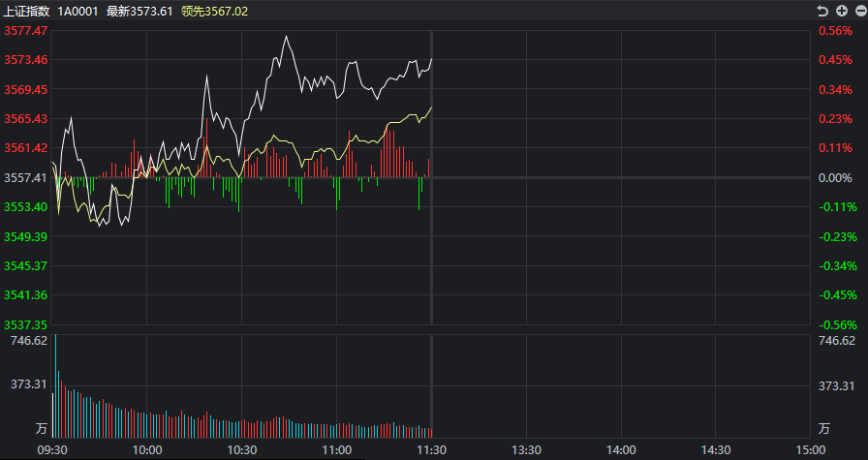Select the 1A0001 index code

[77, 11]
